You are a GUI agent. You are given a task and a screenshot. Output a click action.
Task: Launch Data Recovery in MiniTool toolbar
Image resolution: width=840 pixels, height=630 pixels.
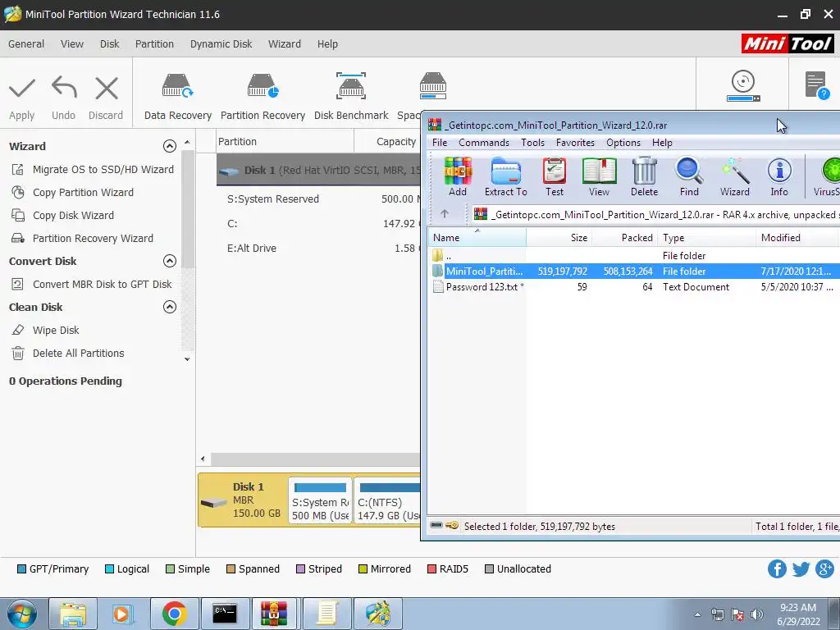point(178,98)
